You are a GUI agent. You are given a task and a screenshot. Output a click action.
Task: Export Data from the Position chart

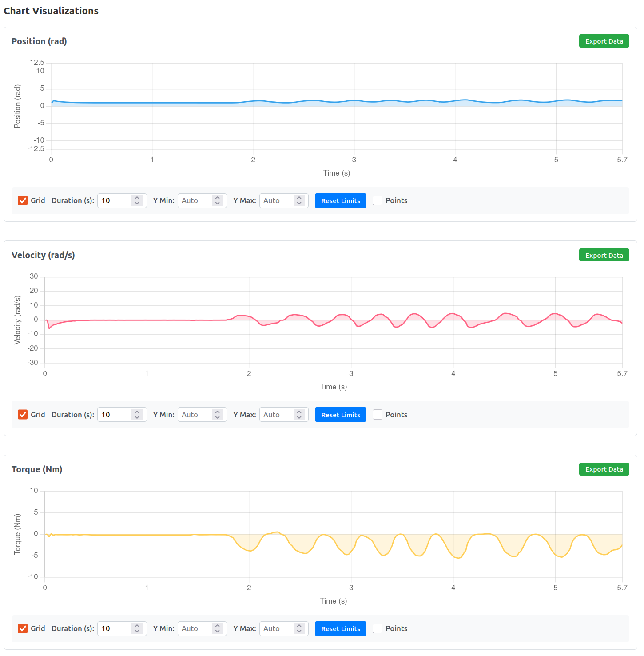(x=604, y=41)
